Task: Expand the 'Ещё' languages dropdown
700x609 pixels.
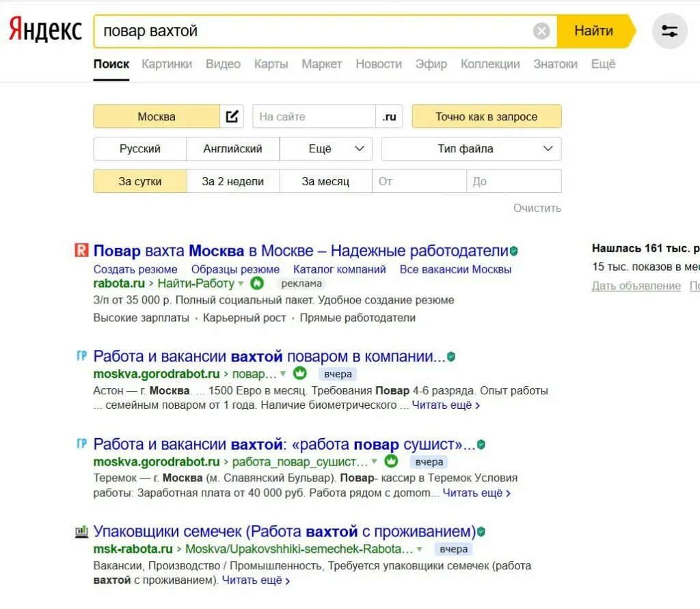Action: point(325,149)
